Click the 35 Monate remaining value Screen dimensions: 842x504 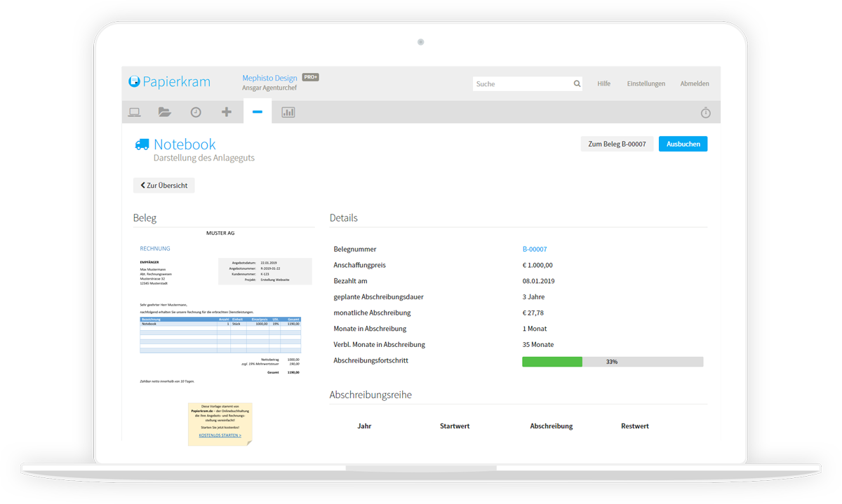tap(538, 344)
